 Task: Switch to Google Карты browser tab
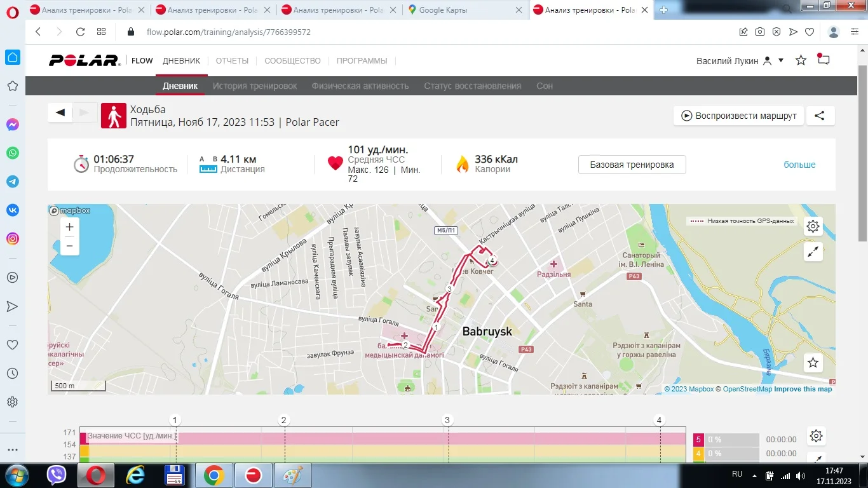tap(465, 10)
